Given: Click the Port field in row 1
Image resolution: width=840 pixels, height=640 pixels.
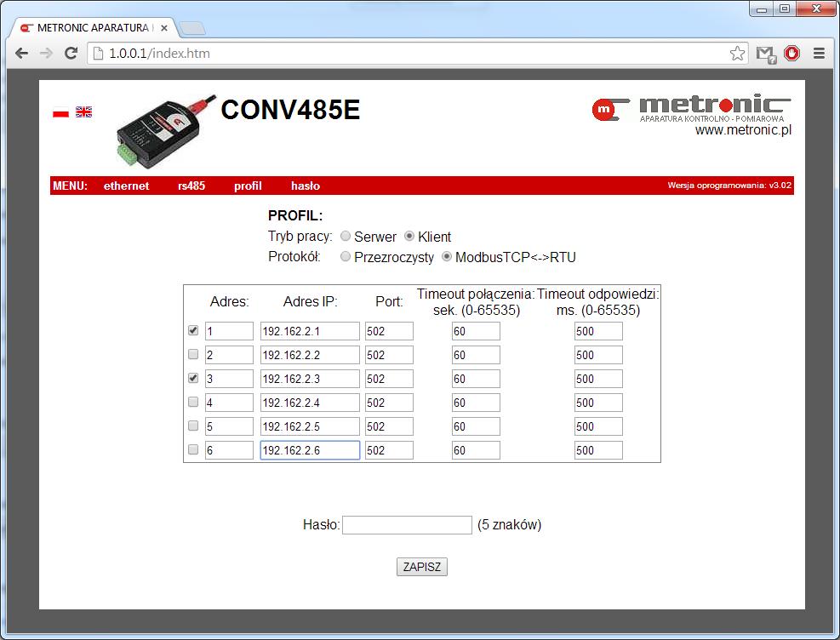Looking at the screenshot, I should click(389, 331).
